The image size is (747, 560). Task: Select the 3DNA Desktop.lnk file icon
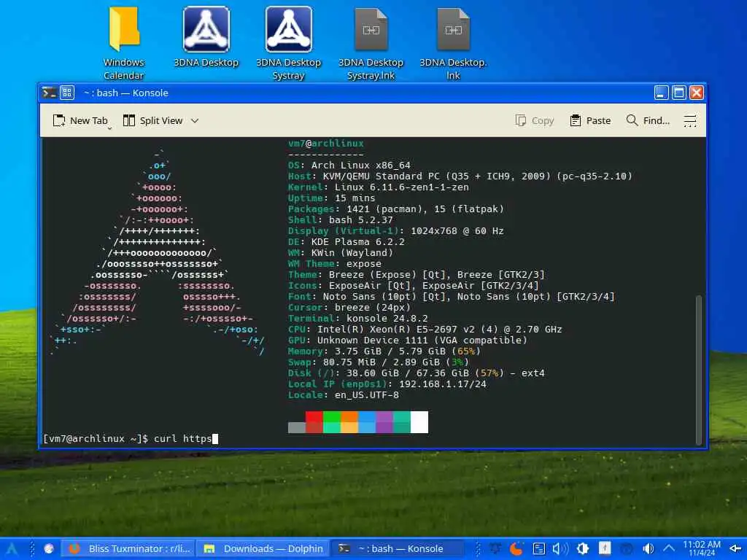[x=454, y=44]
